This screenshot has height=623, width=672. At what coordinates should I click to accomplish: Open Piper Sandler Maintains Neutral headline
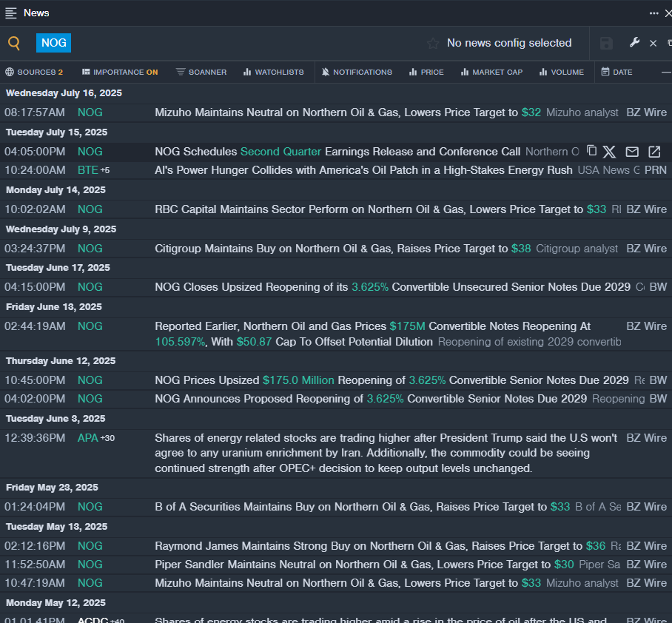click(364, 565)
